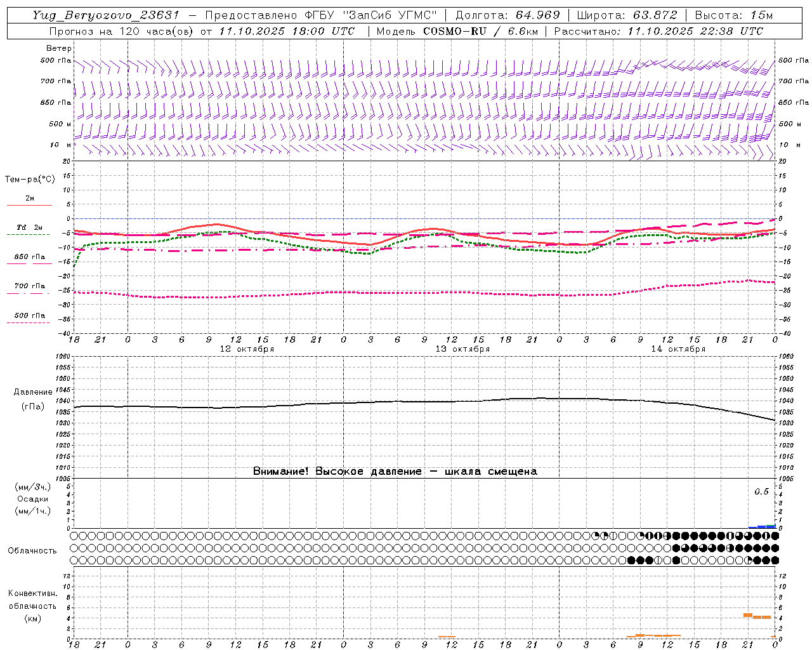Click the (гПа) unit under Давление
Image resolution: width=812 pixels, height=650 pixels.
coord(33,406)
